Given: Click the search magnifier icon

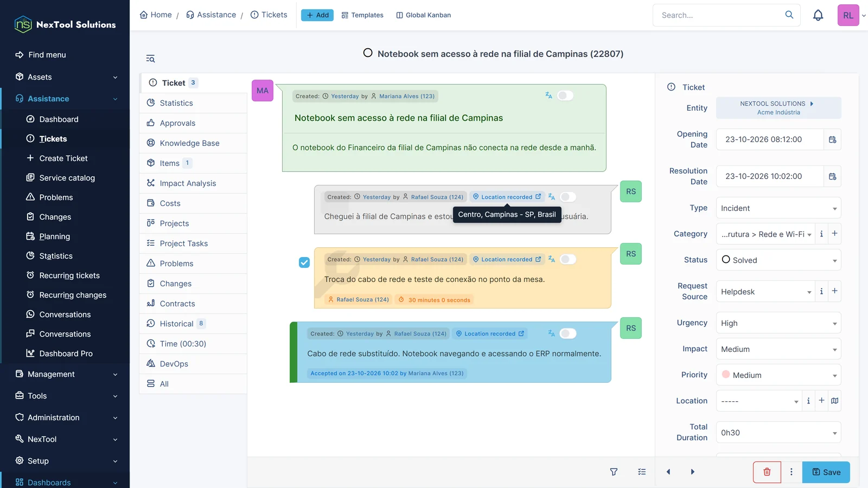Looking at the screenshot, I should coord(789,15).
